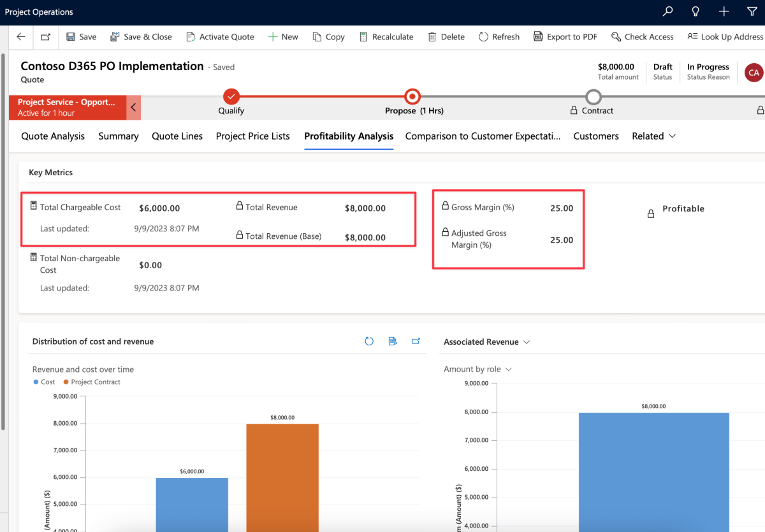Image resolution: width=765 pixels, height=532 pixels.
Task: Open the Project Price Lists tab
Action: 252,136
